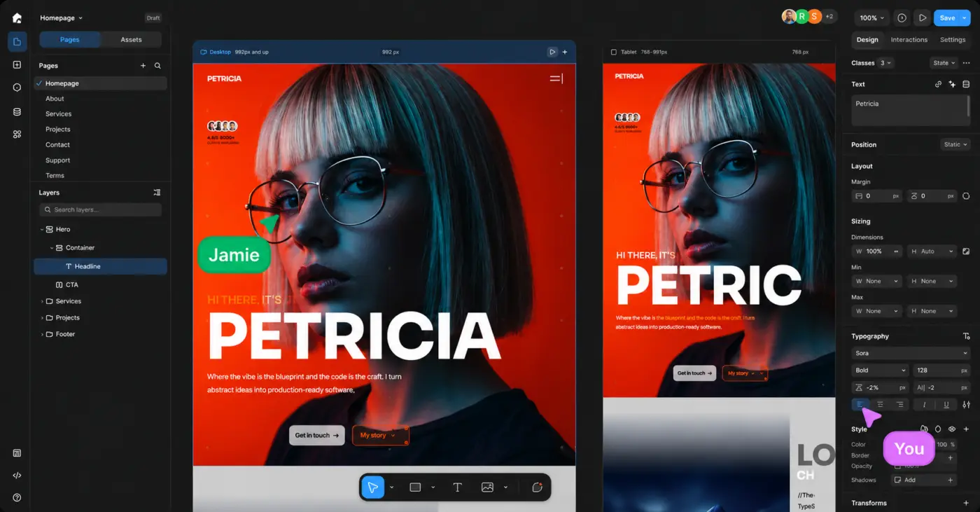Search pages with the magnifier icon
The image size is (980, 512).
click(157, 65)
